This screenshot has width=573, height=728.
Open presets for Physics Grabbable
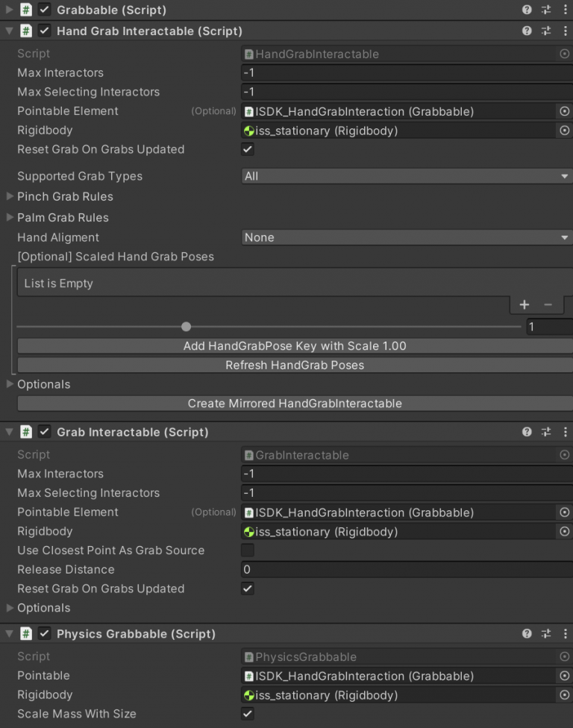tap(546, 633)
